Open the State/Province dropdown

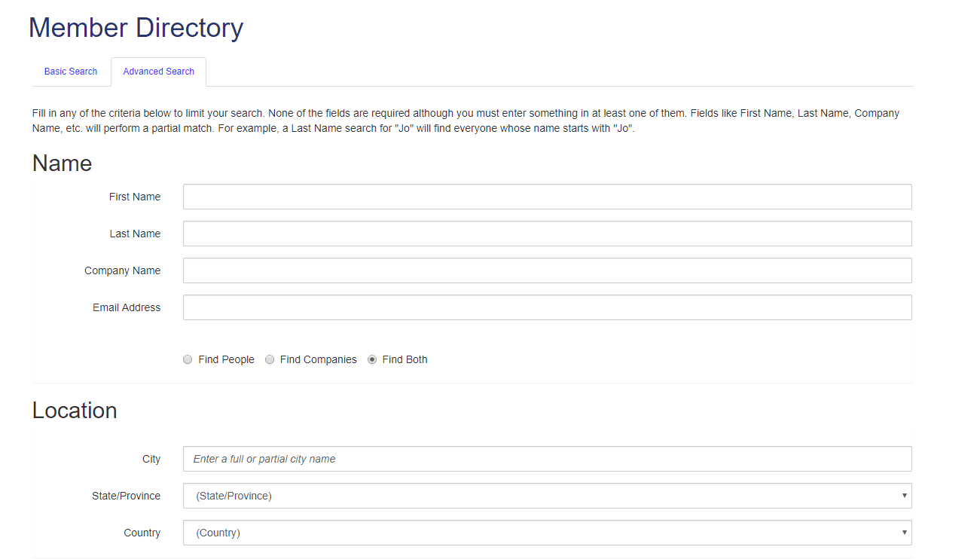pyautogui.click(x=547, y=496)
